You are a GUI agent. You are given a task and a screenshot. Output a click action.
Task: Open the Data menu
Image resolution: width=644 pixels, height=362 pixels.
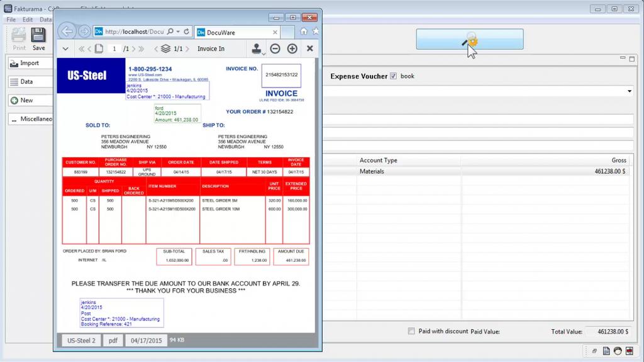click(x=45, y=20)
